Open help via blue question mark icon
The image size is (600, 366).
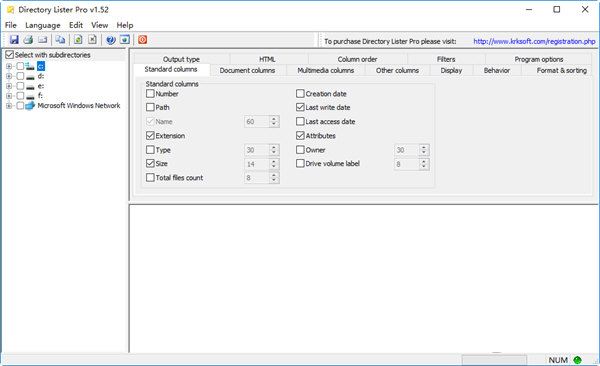tap(111, 39)
